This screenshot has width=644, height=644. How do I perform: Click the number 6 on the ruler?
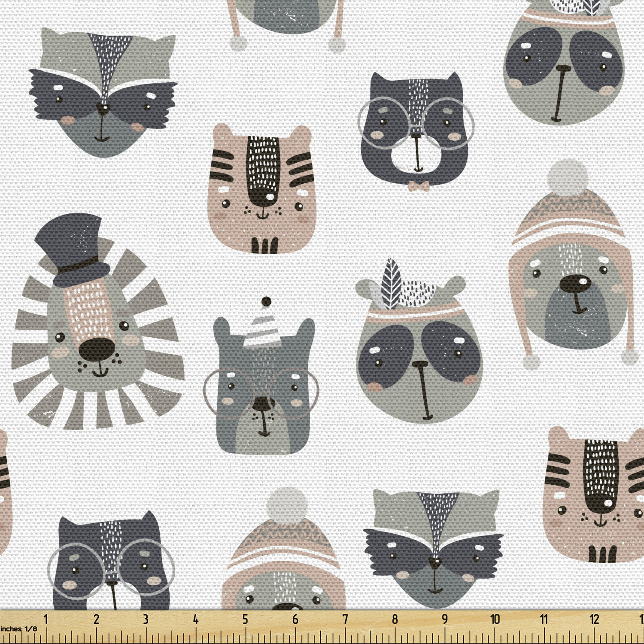[x=295, y=619]
